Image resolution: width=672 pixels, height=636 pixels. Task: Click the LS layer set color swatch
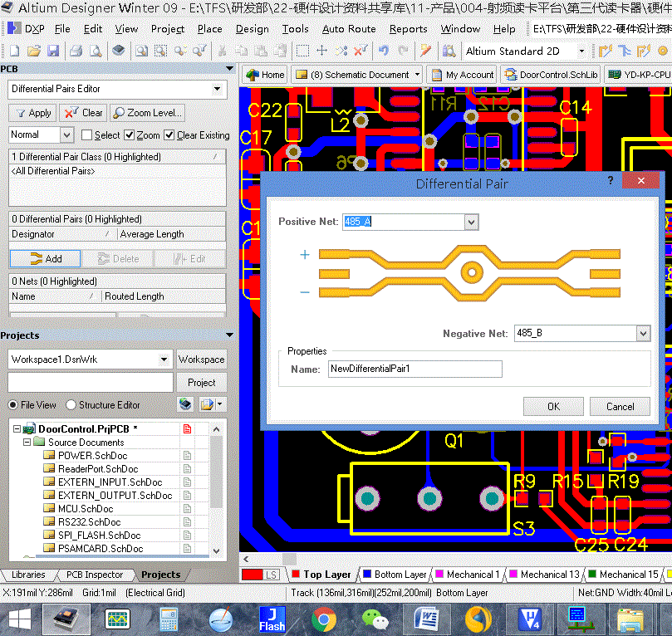pos(252,575)
